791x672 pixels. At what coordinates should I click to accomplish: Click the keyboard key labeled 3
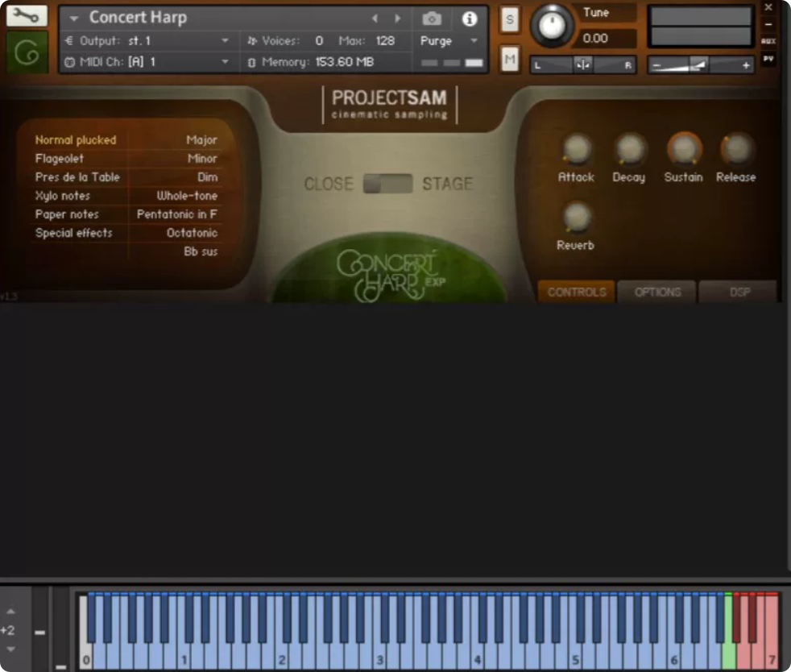(x=380, y=657)
